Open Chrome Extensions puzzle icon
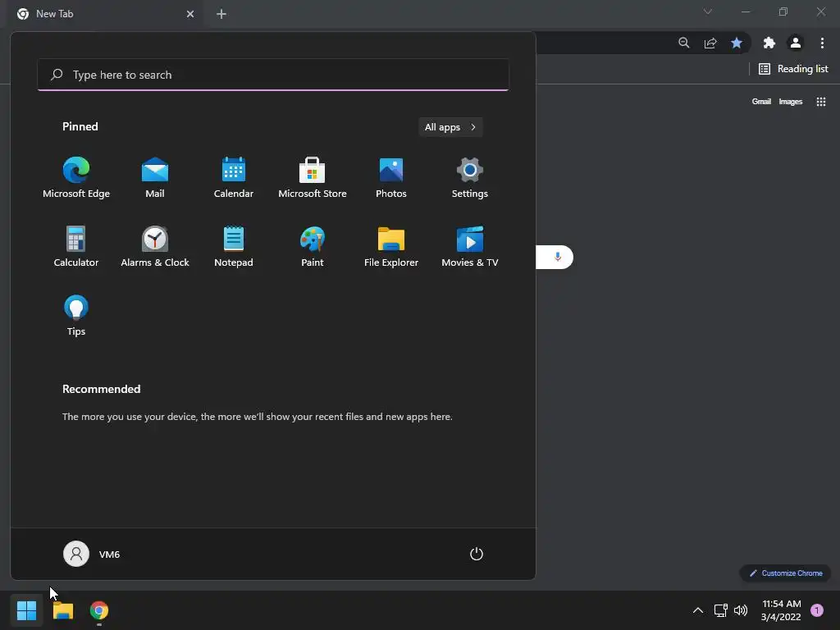The height and width of the screenshot is (630, 840). click(769, 43)
